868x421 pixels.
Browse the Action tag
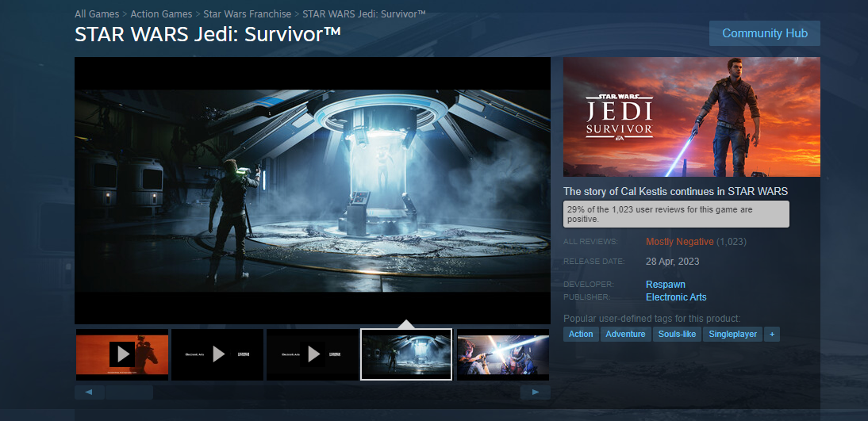click(581, 334)
